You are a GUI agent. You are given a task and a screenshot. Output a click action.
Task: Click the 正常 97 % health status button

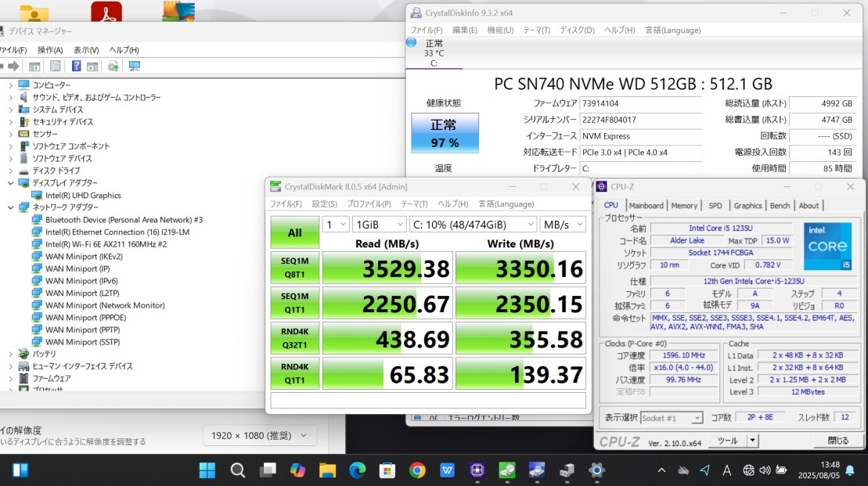click(x=445, y=133)
